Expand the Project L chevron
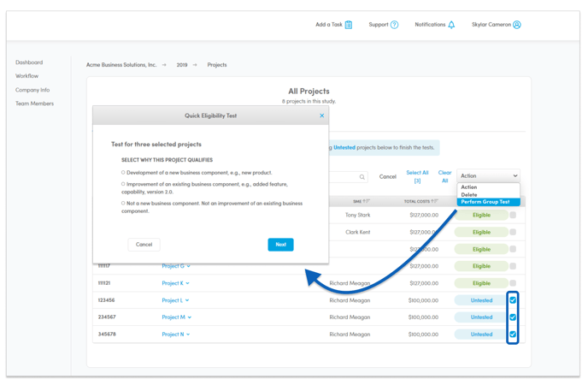 click(x=187, y=300)
